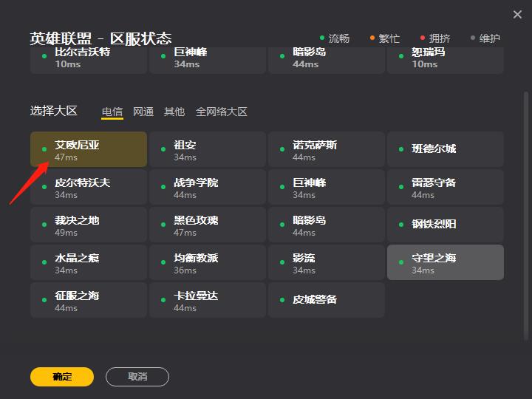Viewport: 532px width, 399px height.
Task: Select the 均衡教派 server
Action: tap(208, 262)
